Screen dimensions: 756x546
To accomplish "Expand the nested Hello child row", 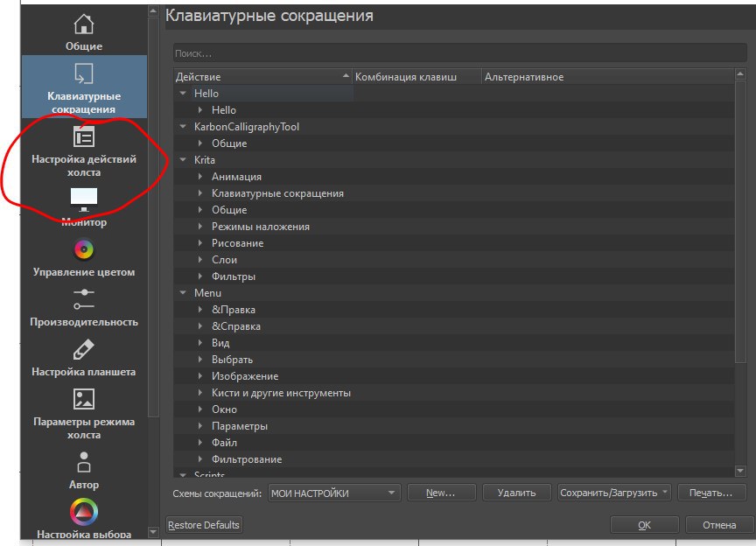I will (200, 110).
